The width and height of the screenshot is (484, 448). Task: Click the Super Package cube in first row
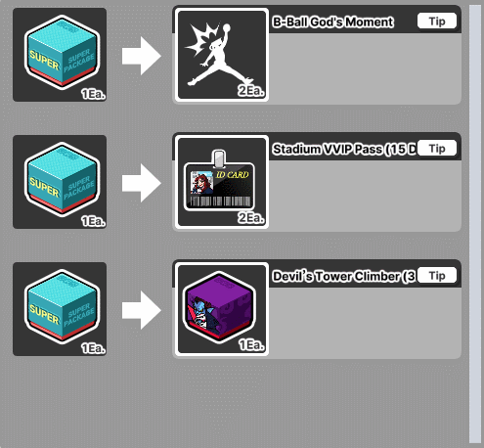click(60, 55)
